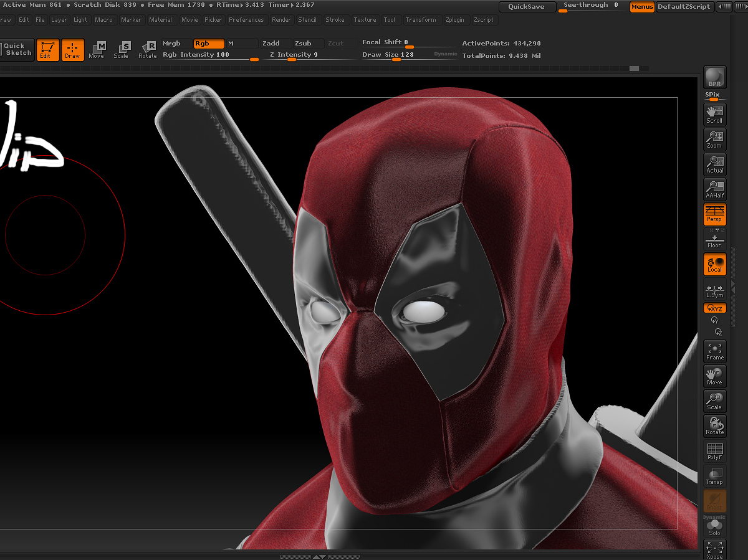Open the Marker menu

(131, 20)
